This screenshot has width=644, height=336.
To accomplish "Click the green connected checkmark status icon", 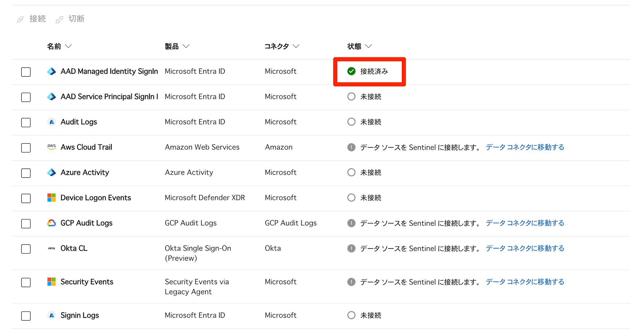I will pos(351,71).
